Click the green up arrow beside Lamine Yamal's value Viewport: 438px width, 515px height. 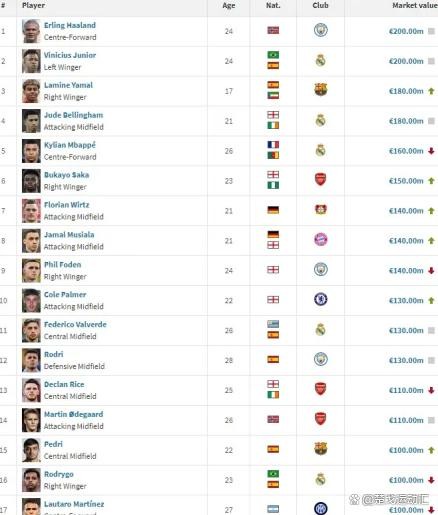coord(431,91)
